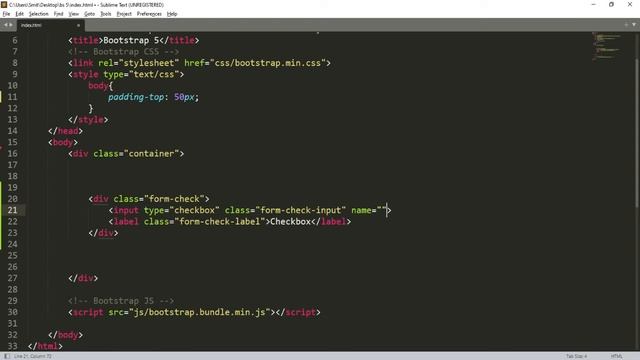The width and height of the screenshot is (640, 360).
Task: Click the closing html tag on line 33
Action: [x=45, y=346]
